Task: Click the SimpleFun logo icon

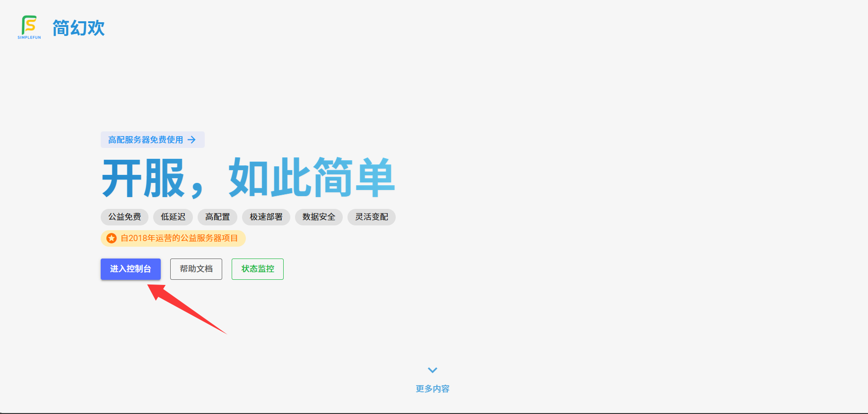Action: [x=29, y=27]
